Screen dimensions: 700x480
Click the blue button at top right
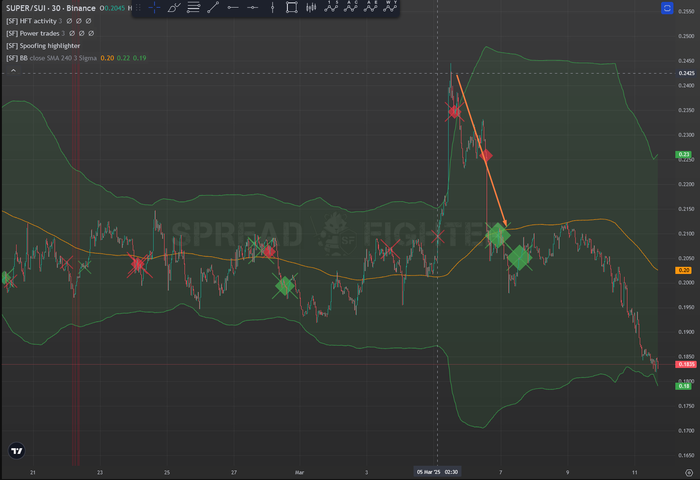tap(667, 8)
